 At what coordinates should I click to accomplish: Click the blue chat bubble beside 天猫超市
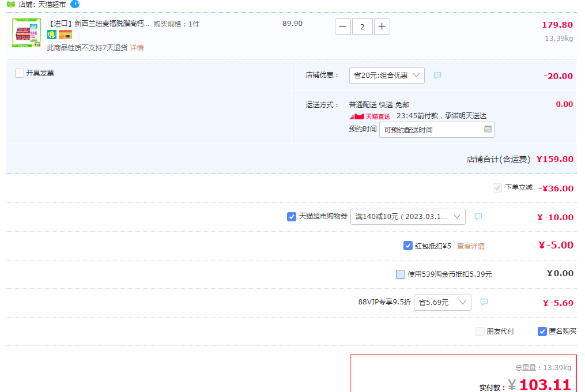[75, 4]
